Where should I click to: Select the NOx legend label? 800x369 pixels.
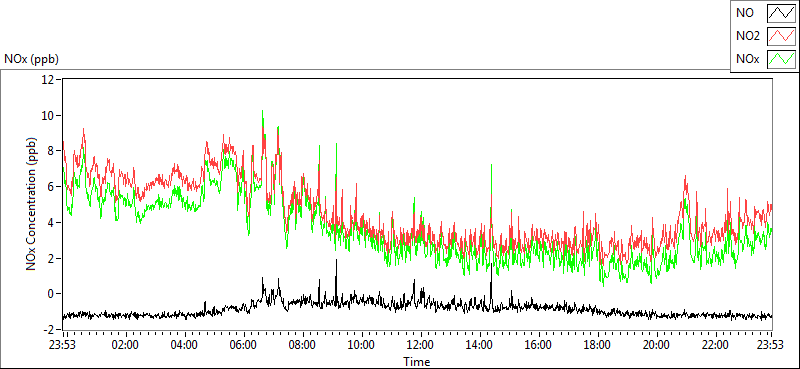(748, 59)
